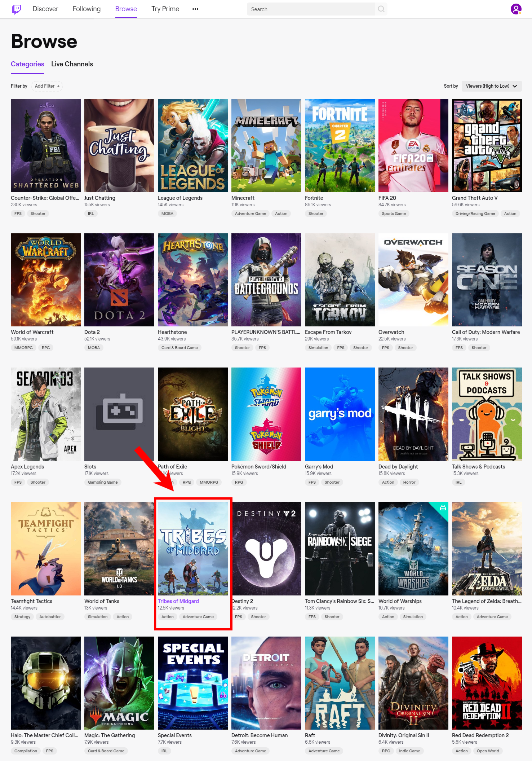This screenshot has height=761, width=532.
Task: Open the Discover page
Action: tap(45, 9)
